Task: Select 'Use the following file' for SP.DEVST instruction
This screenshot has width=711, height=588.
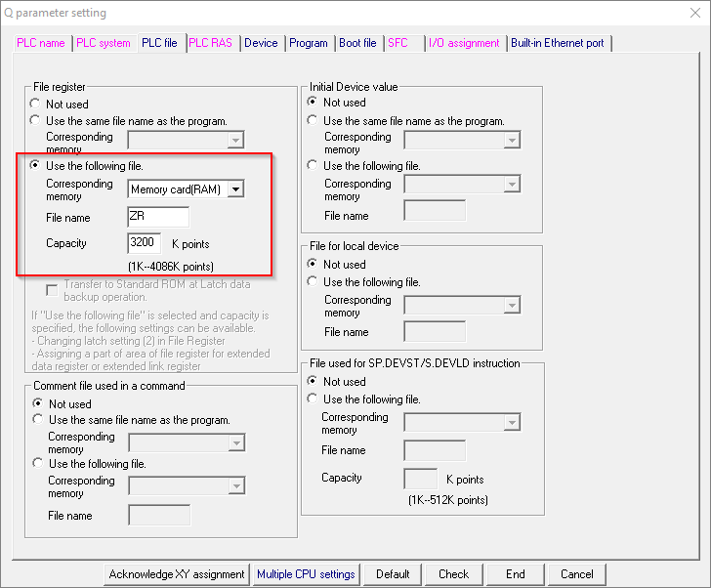Action: click(314, 399)
